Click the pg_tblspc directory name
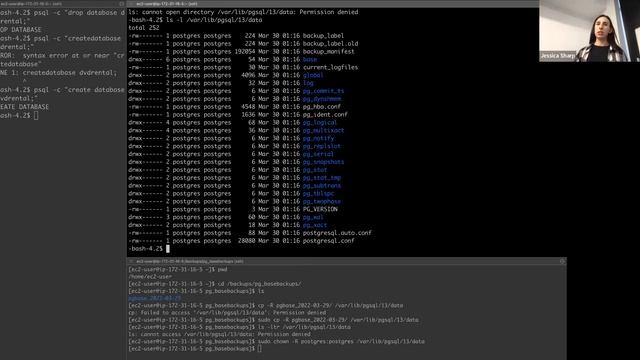Image resolution: width=640 pixels, height=360 pixels. [x=318, y=194]
